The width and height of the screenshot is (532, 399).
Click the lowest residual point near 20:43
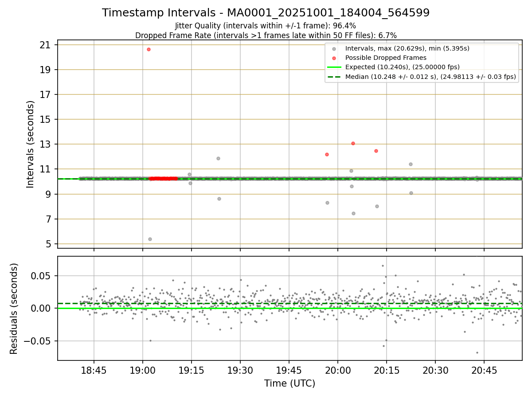click(477, 352)
